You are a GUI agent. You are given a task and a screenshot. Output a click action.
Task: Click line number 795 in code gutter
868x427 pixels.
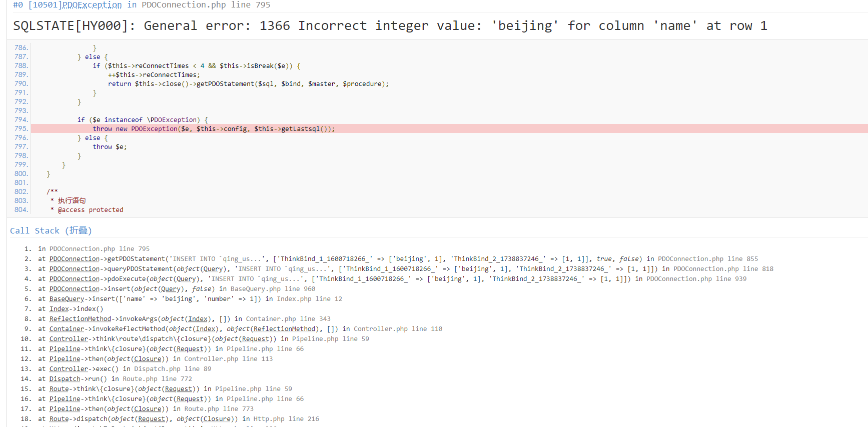click(x=21, y=129)
